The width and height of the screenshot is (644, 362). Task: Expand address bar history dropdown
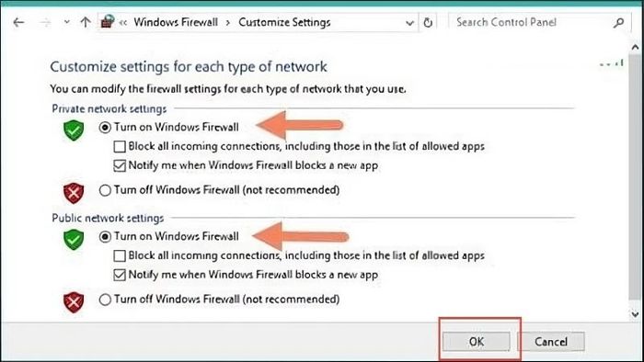coord(409,23)
